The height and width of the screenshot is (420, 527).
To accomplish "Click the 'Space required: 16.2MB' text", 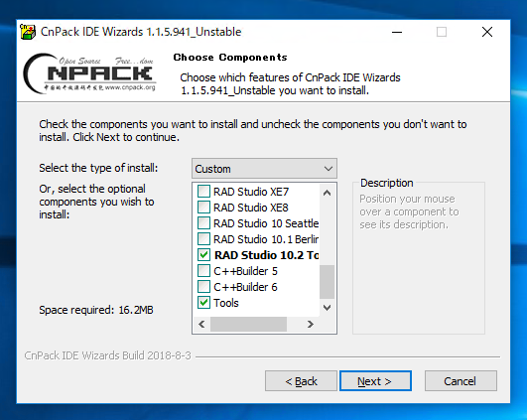I will pos(96,310).
